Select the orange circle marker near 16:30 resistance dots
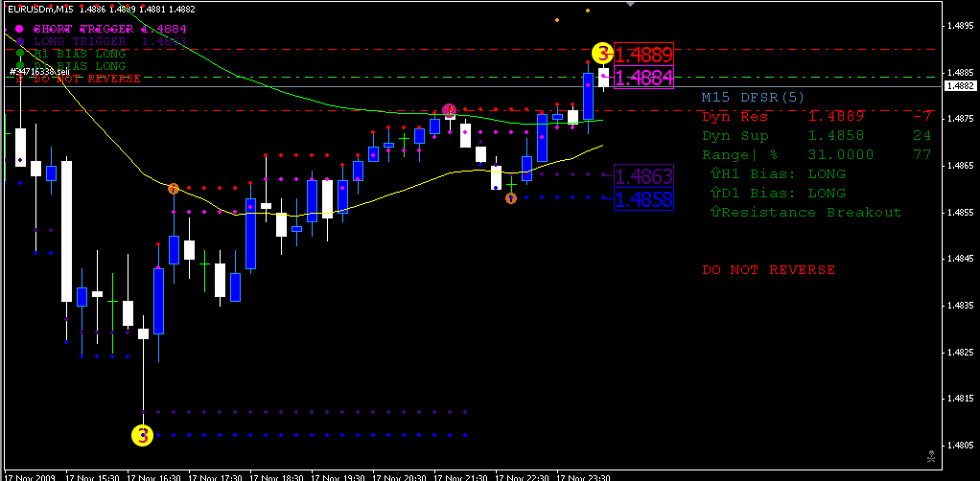The image size is (980, 481). [x=174, y=188]
